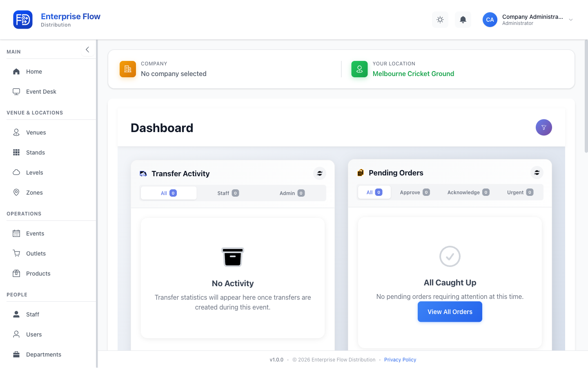Open the notifications bell
The width and height of the screenshot is (588, 368).
(x=463, y=20)
